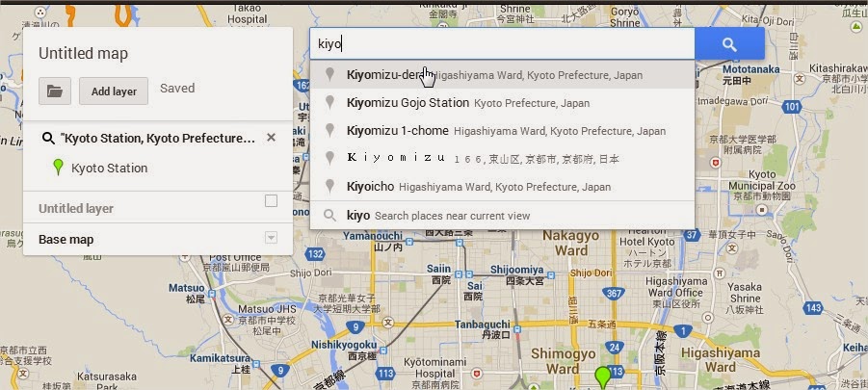868x390 pixels.
Task: Click Kyoto Station entry under search results
Action: tap(109, 169)
